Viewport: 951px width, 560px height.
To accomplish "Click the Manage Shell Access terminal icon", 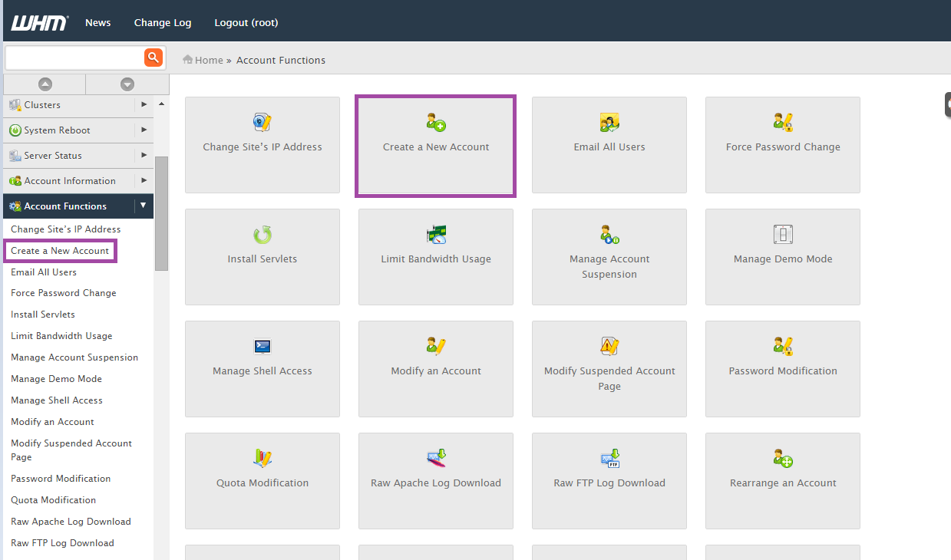I will click(x=263, y=347).
